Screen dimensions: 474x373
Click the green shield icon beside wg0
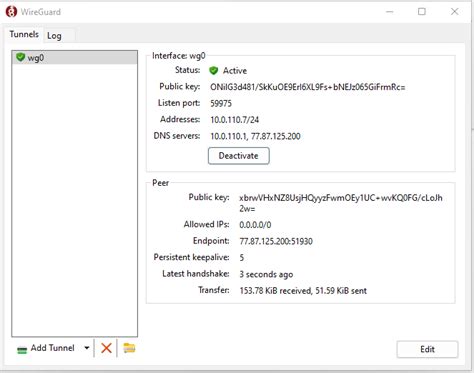click(x=21, y=57)
